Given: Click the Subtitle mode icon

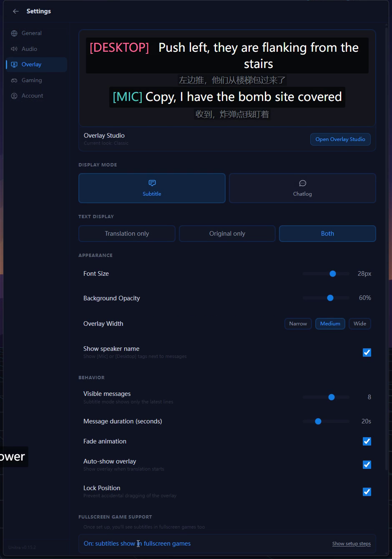Looking at the screenshot, I should (152, 183).
